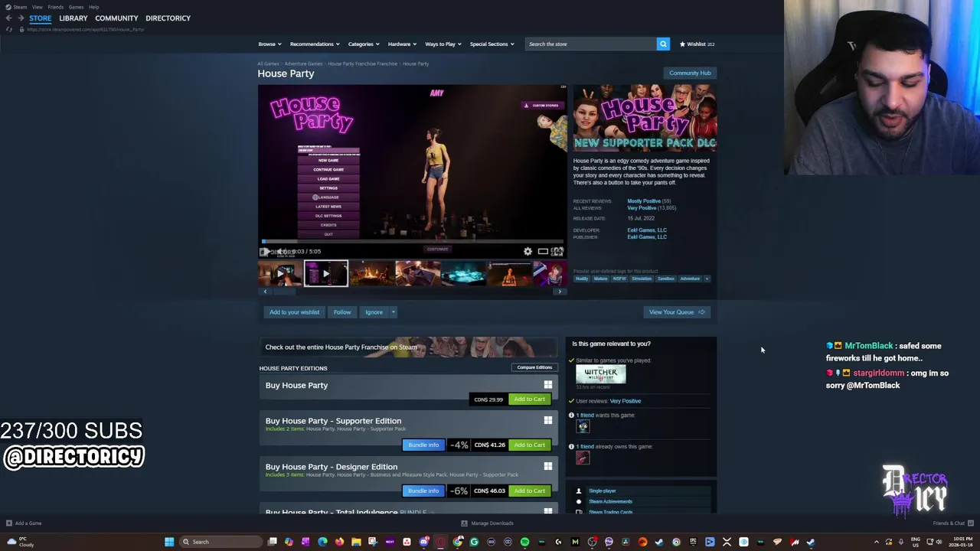This screenshot has width=980, height=551.
Task: Select the hot tub screenshot thumbnail
Action: (463, 273)
